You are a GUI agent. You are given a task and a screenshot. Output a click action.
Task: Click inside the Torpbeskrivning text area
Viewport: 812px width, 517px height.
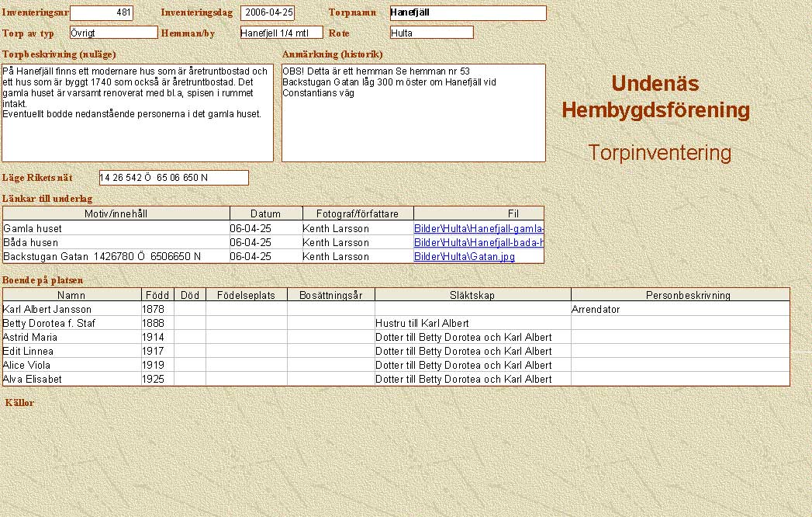(137, 113)
